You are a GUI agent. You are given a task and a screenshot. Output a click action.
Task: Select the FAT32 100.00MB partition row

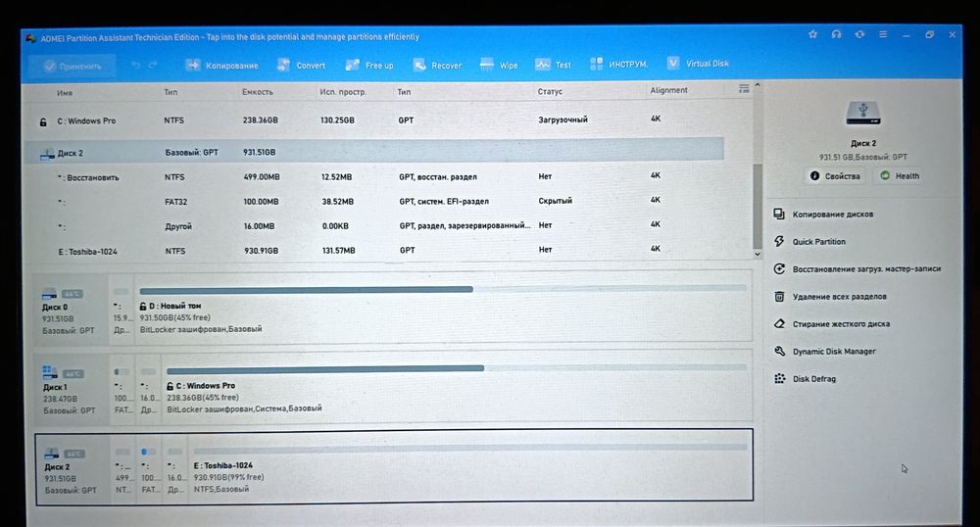tap(375, 201)
